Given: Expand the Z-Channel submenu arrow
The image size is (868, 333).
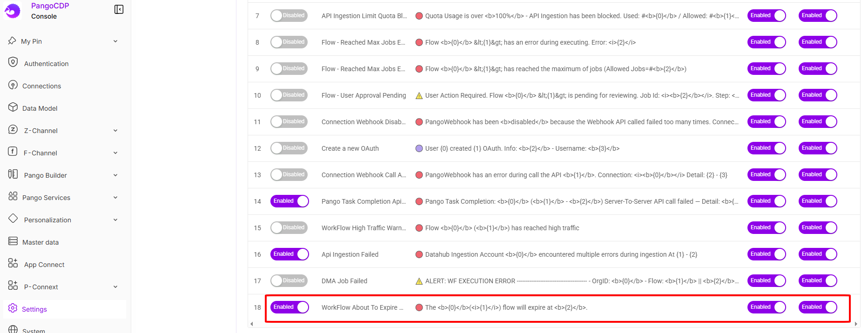Looking at the screenshot, I should 115,131.
